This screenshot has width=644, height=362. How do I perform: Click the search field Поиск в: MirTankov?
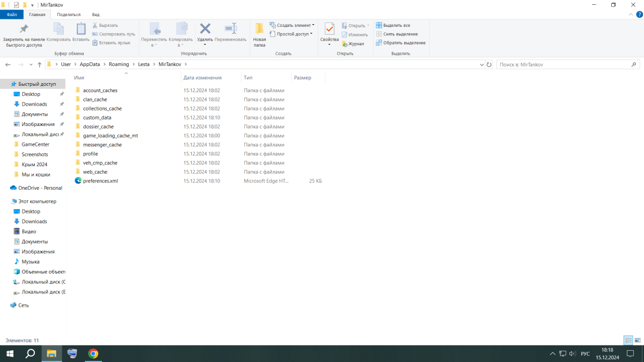563,64
